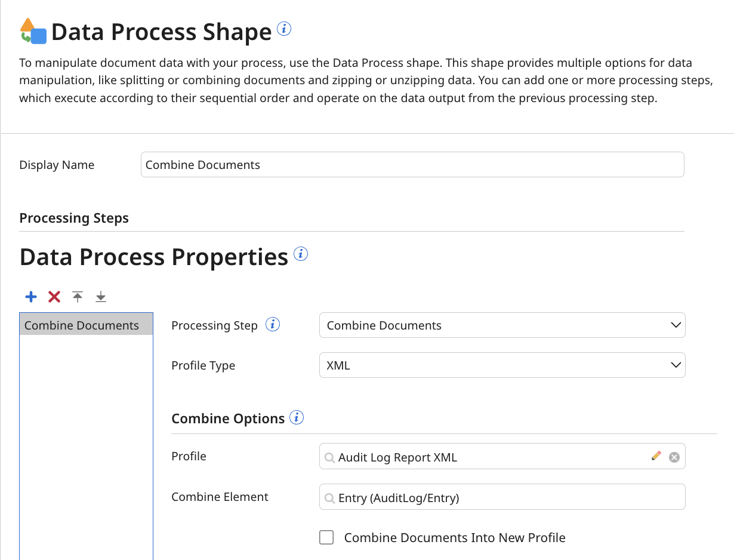Click the Data Process Shape logo icon
This screenshot has width=734, height=560.
32,30
